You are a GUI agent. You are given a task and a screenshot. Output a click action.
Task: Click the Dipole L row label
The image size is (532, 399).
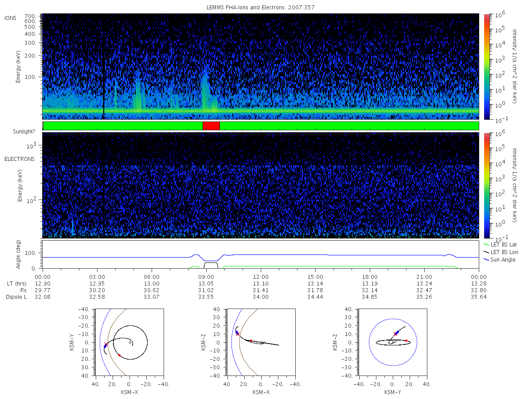(x=16, y=297)
